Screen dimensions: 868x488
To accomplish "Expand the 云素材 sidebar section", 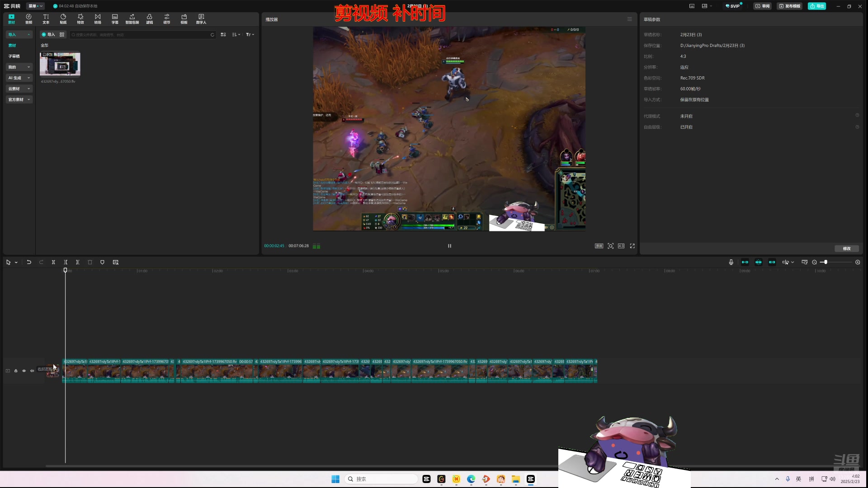I will (x=19, y=89).
